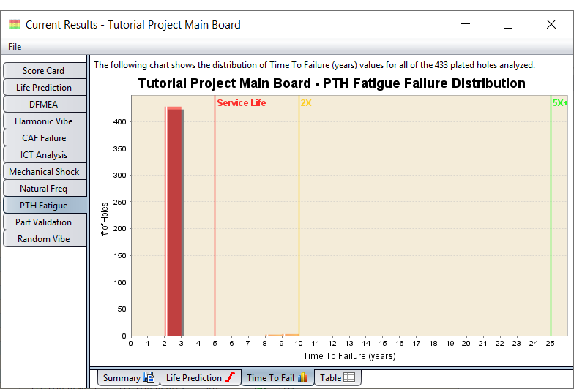Image resolution: width=574 pixels, height=392 pixels.
Task: View ICT Analysis results
Action: coord(45,155)
